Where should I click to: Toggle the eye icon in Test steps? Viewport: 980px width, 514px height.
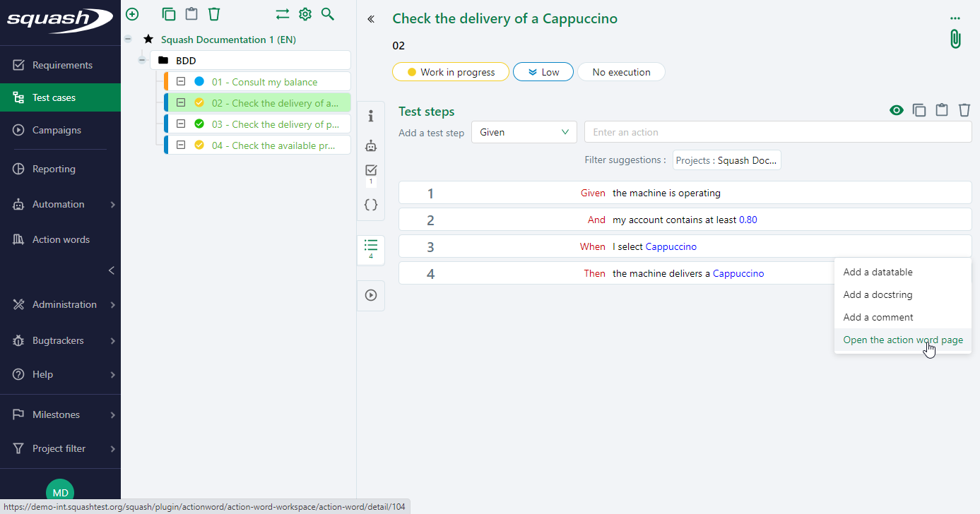coord(897,110)
